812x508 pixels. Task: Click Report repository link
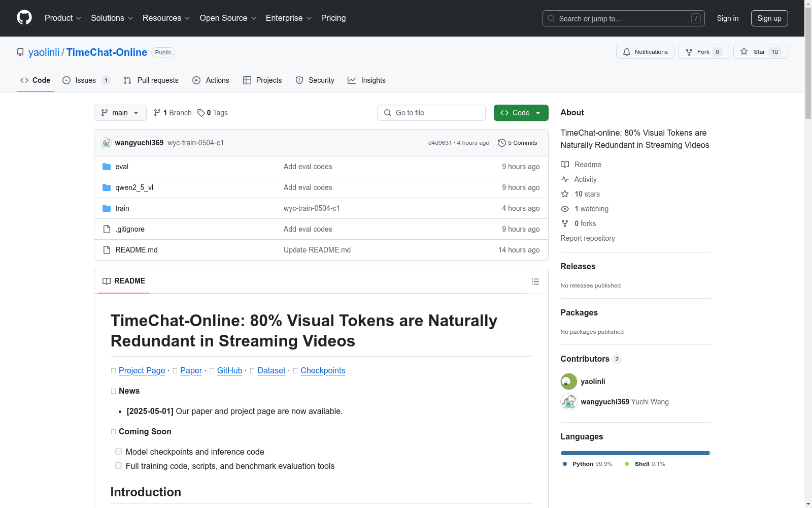pyautogui.click(x=588, y=238)
